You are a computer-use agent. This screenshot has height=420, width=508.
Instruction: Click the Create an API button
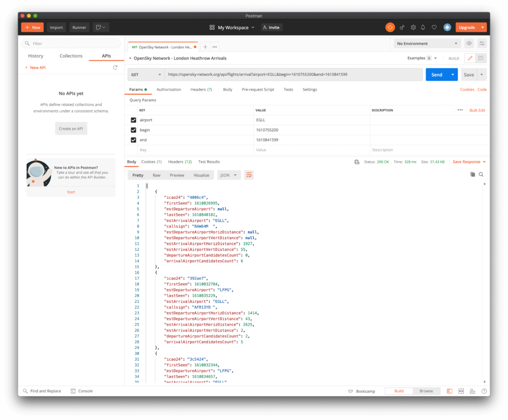point(70,128)
